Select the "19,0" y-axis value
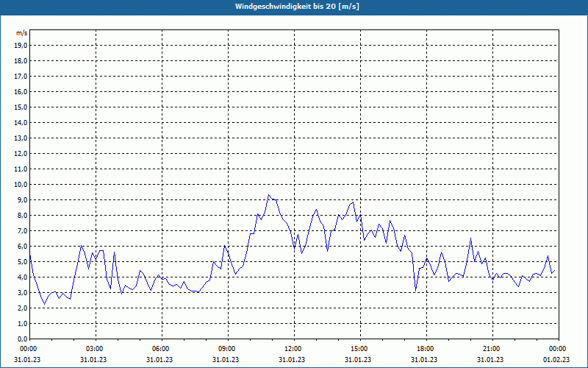Viewport: 588px width, 368px height. pos(21,46)
